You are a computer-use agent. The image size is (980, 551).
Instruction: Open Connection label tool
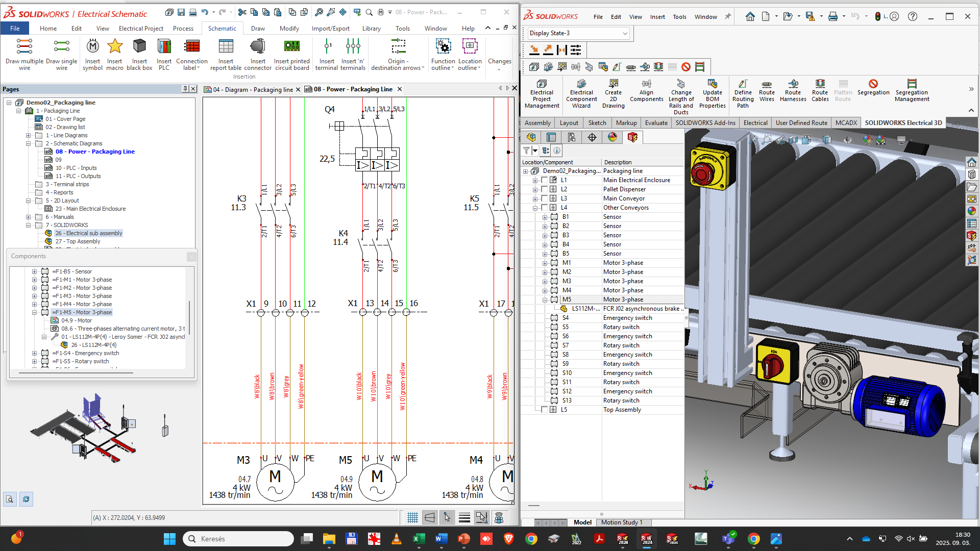click(192, 54)
